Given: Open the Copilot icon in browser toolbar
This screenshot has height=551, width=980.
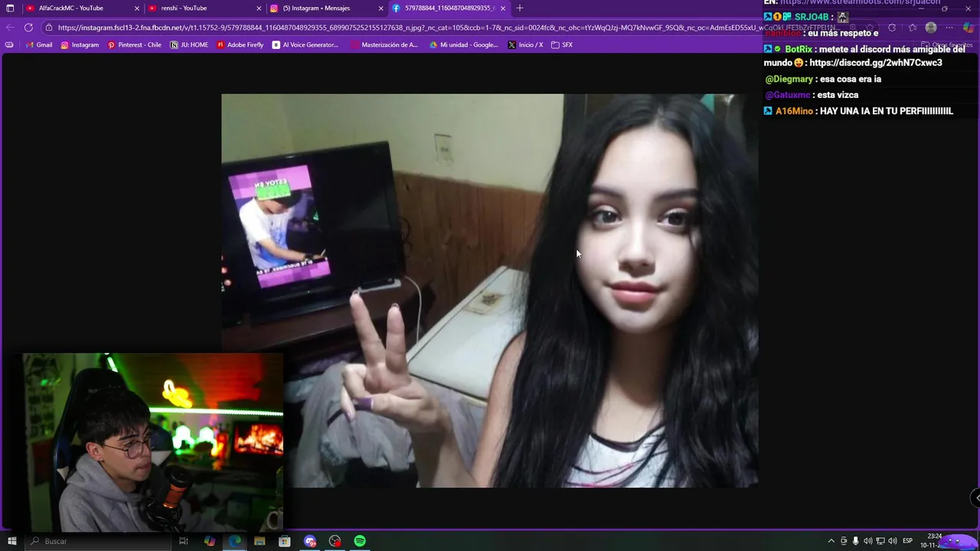Looking at the screenshot, I should [969, 28].
